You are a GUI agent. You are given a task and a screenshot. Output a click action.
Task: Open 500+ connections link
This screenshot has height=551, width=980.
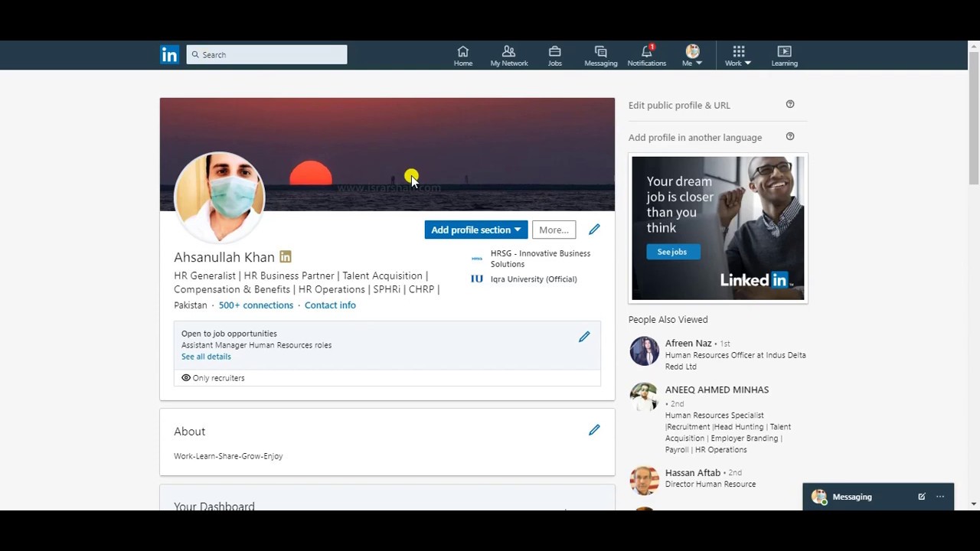pos(256,305)
